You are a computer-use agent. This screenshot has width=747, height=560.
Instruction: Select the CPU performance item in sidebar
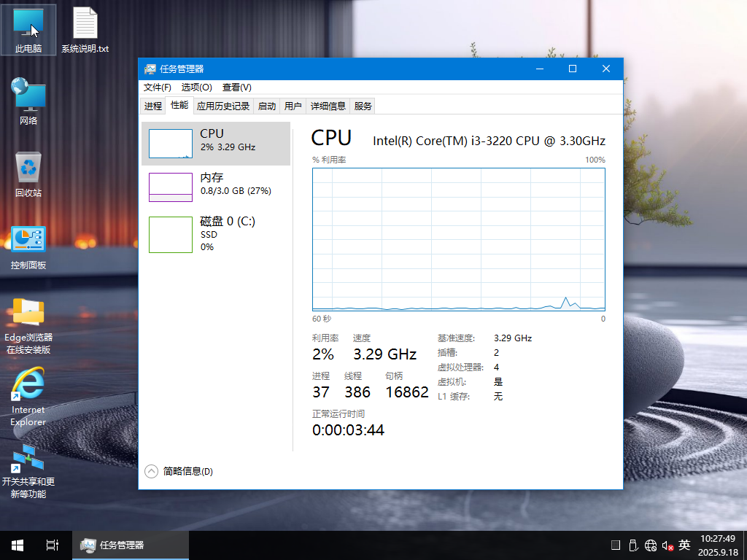point(216,144)
